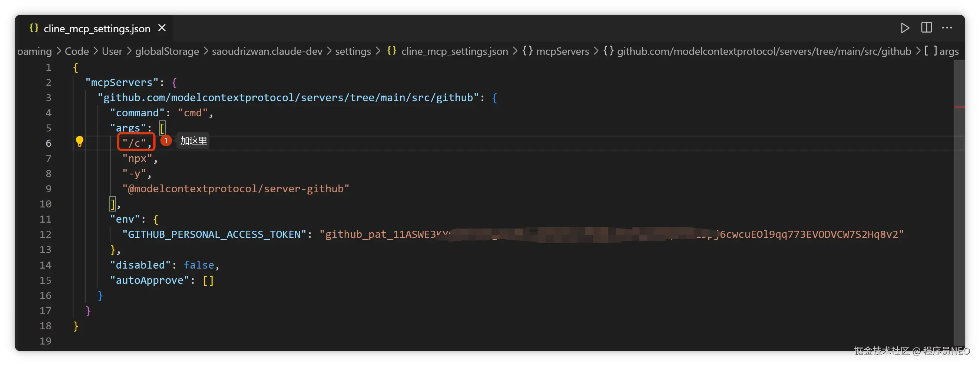The image size is (980, 366).
Task: Click line number 12 in the gutter
Action: [45, 234]
